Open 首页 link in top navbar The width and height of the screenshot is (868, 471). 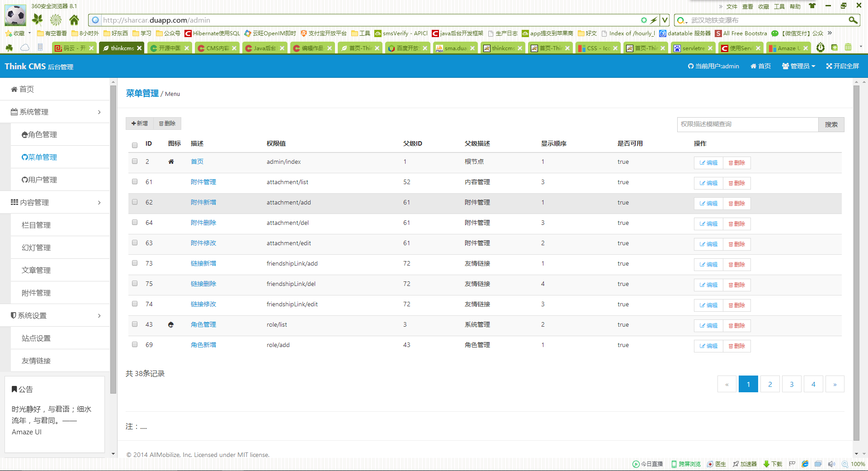click(x=761, y=66)
